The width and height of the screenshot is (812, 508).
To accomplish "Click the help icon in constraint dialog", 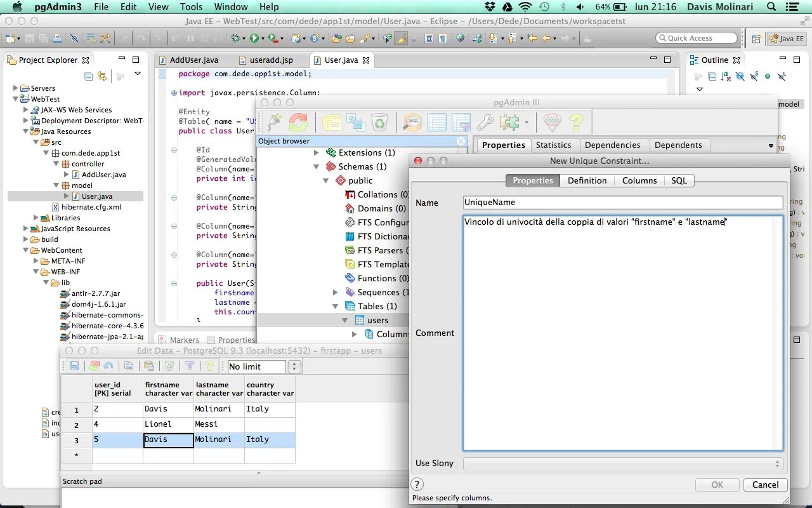I will (x=418, y=484).
